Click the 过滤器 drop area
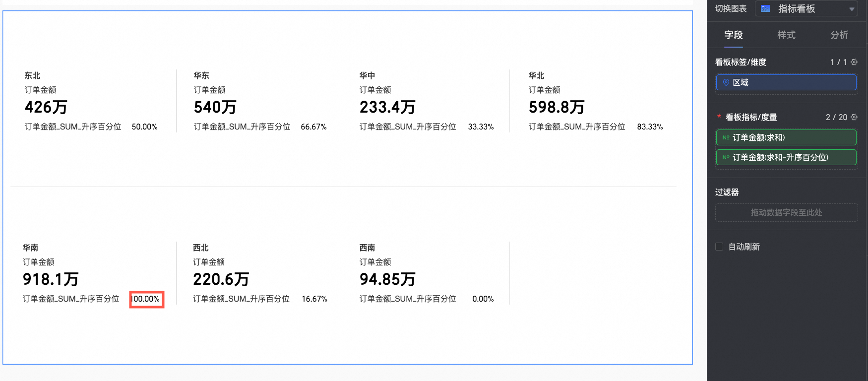The height and width of the screenshot is (381, 868). coord(786,212)
